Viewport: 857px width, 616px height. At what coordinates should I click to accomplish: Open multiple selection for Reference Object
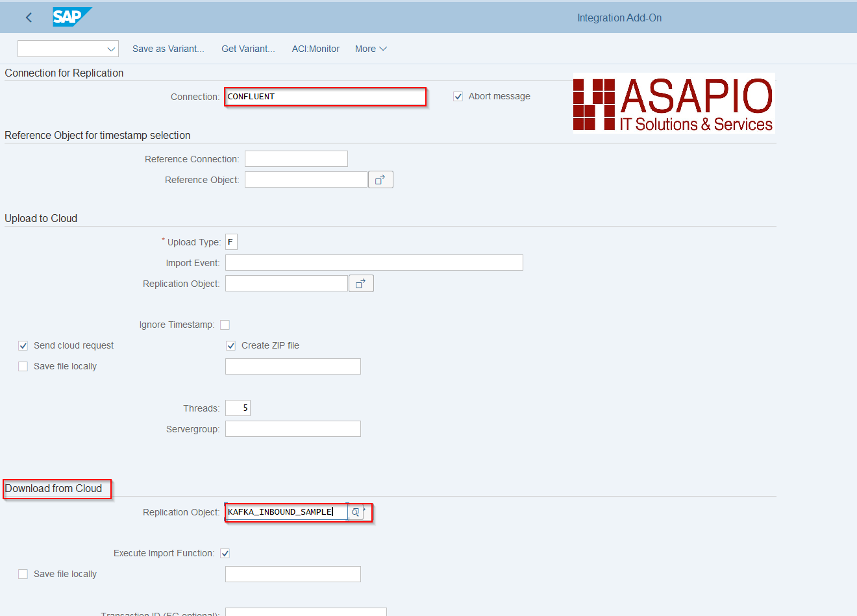tap(380, 180)
